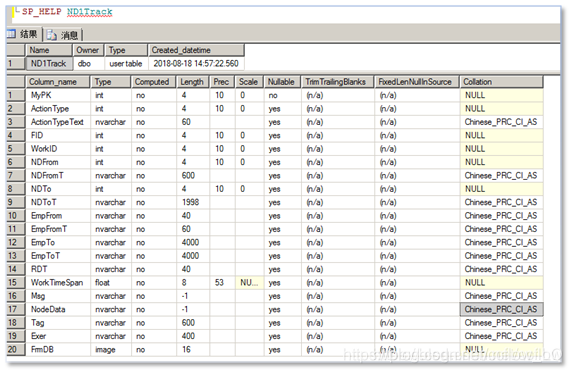Select the nvarchar type cell in EmpTo row

point(111,242)
